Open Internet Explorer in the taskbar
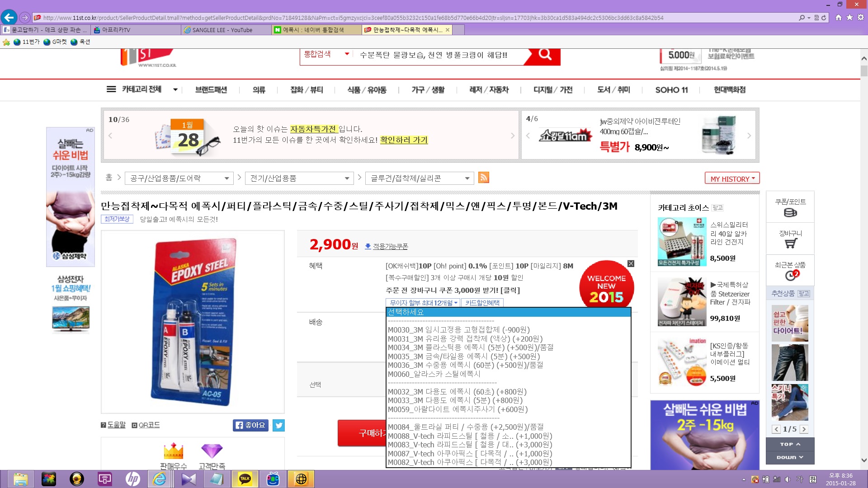This screenshot has height=488, width=868. coord(159,479)
